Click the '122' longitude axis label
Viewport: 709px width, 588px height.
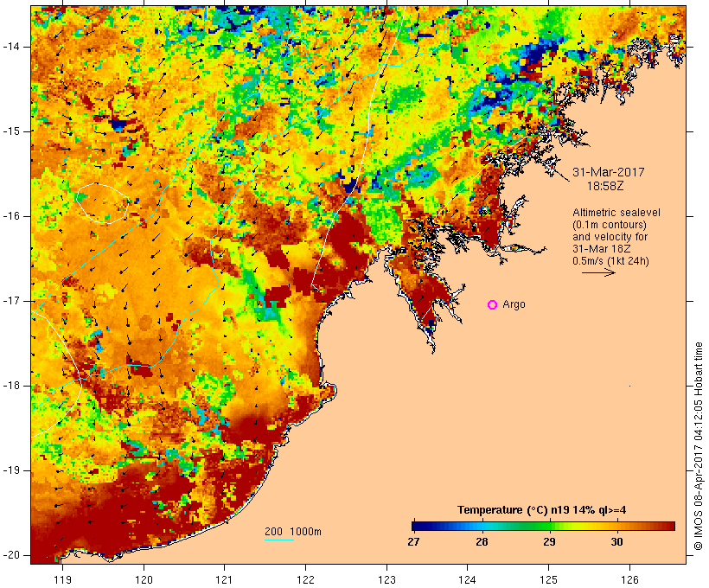(x=306, y=579)
